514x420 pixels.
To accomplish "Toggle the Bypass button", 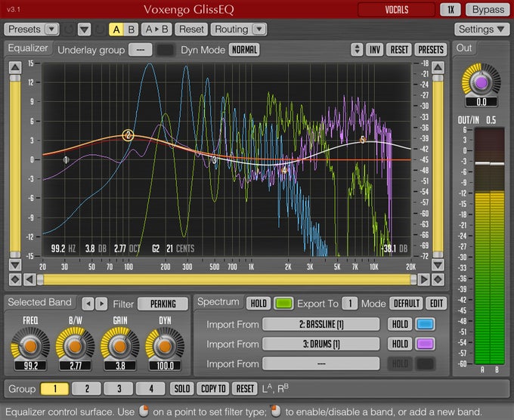I will tap(487, 10).
